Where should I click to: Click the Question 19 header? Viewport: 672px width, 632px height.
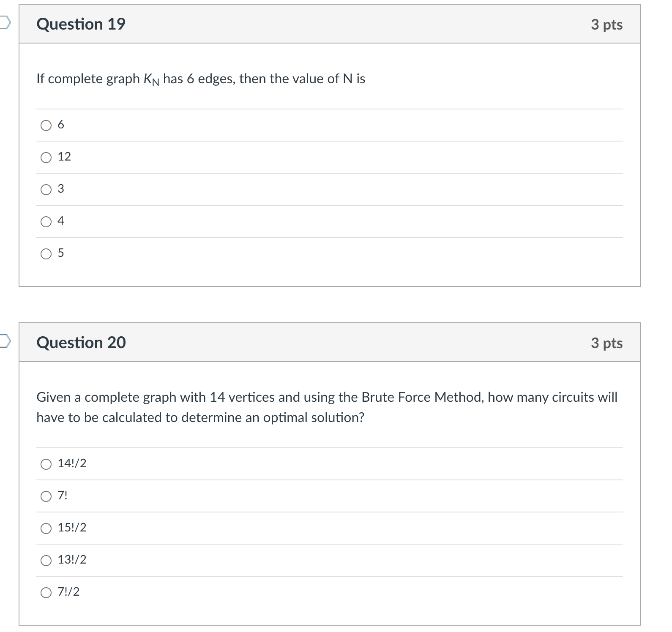[x=80, y=24]
